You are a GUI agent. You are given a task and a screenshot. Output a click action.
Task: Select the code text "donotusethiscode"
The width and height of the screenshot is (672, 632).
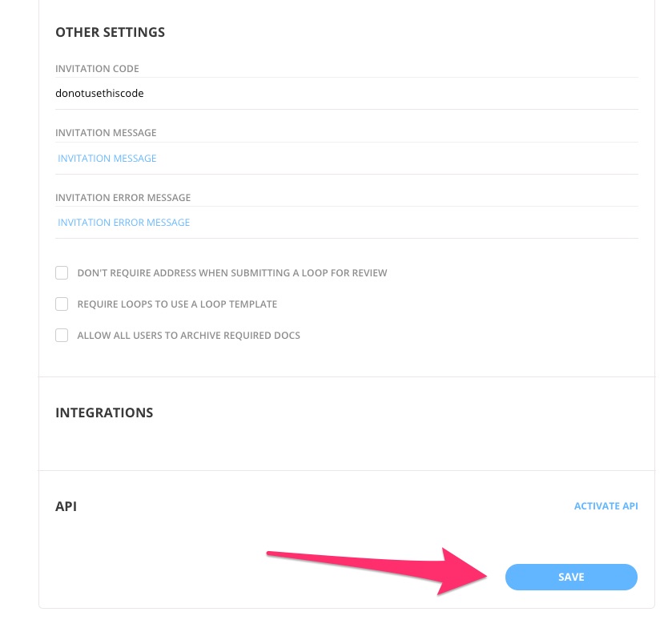(x=99, y=93)
